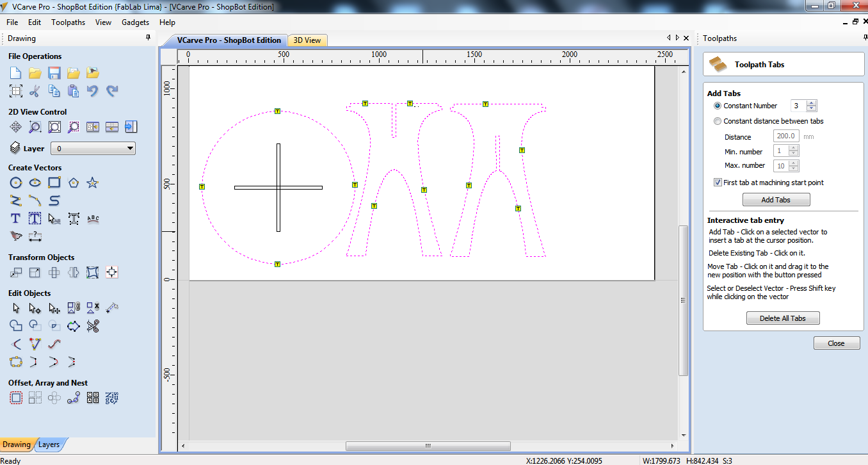Click the tab marker at the circle's bottom
868x465 pixels.
(x=277, y=264)
